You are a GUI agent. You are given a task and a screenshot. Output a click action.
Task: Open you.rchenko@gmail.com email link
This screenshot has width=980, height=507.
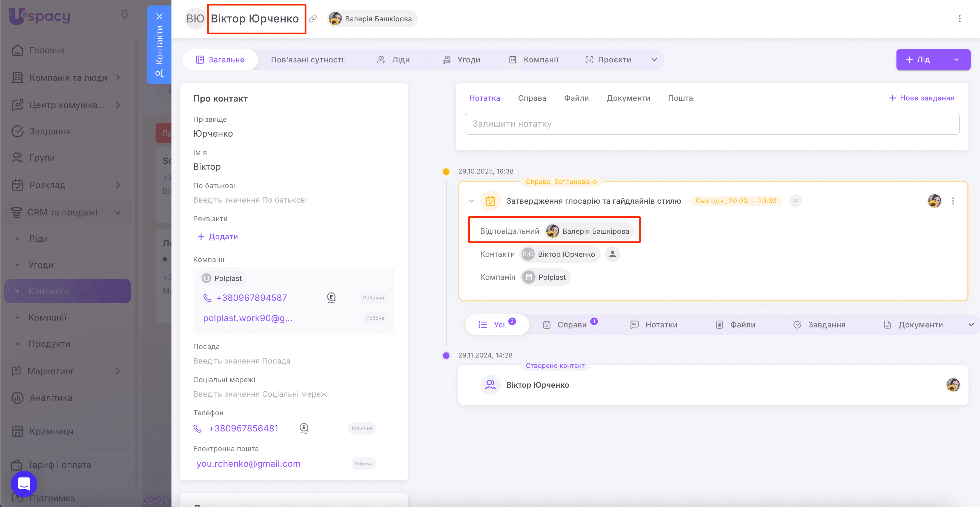[x=248, y=464]
